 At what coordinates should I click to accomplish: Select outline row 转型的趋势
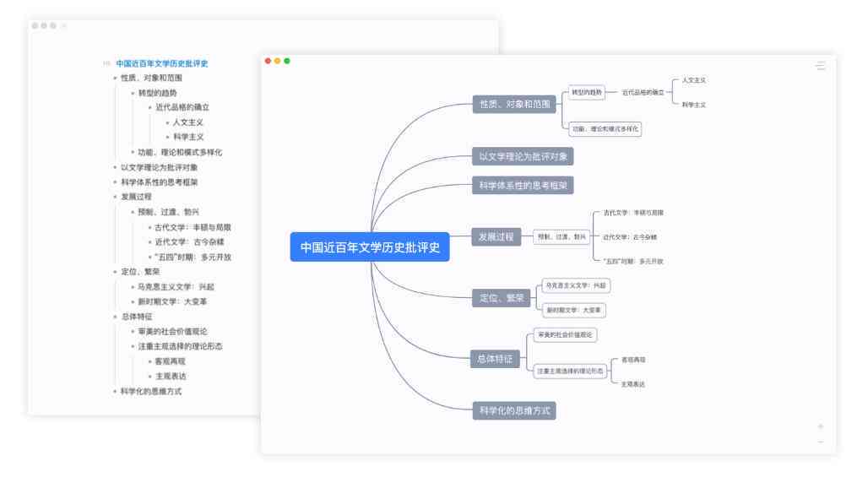pyautogui.click(x=157, y=93)
